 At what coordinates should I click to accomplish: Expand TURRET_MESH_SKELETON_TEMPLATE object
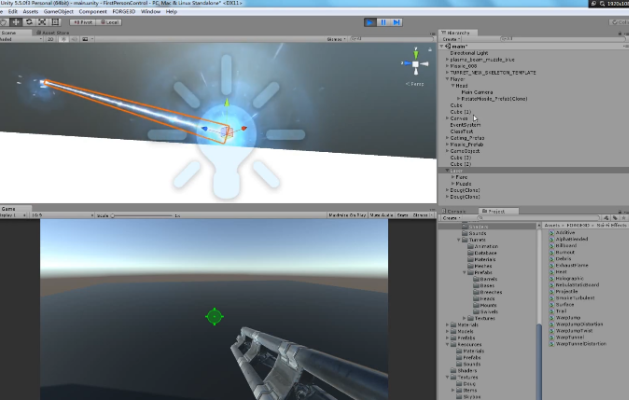(x=447, y=73)
